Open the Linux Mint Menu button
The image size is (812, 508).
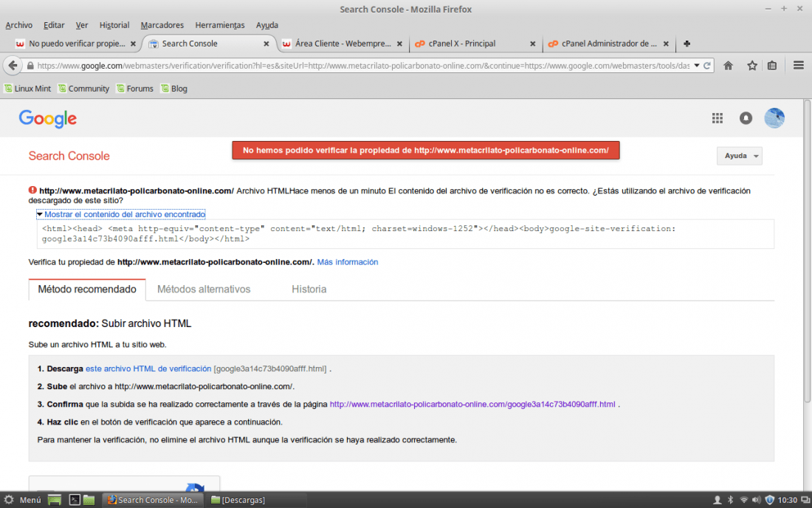click(x=23, y=500)
